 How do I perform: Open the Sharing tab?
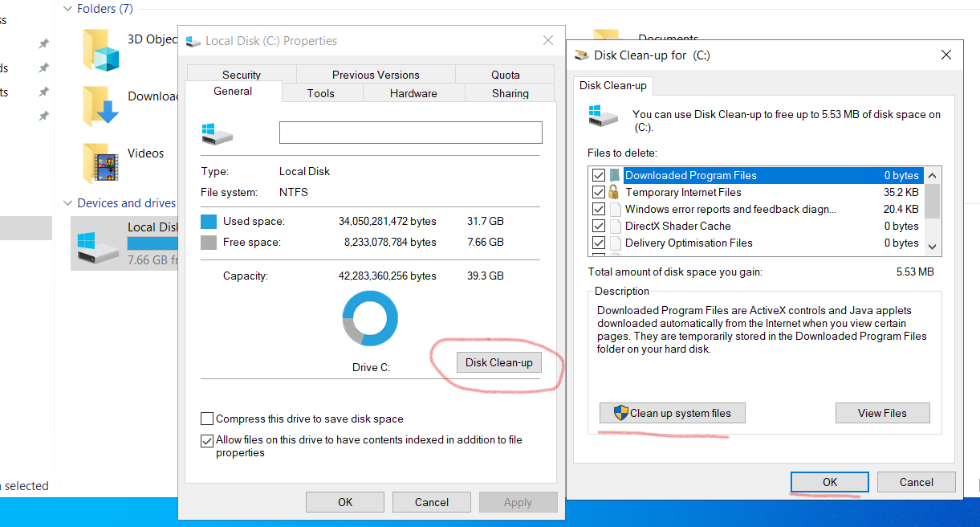pos(510,93)
